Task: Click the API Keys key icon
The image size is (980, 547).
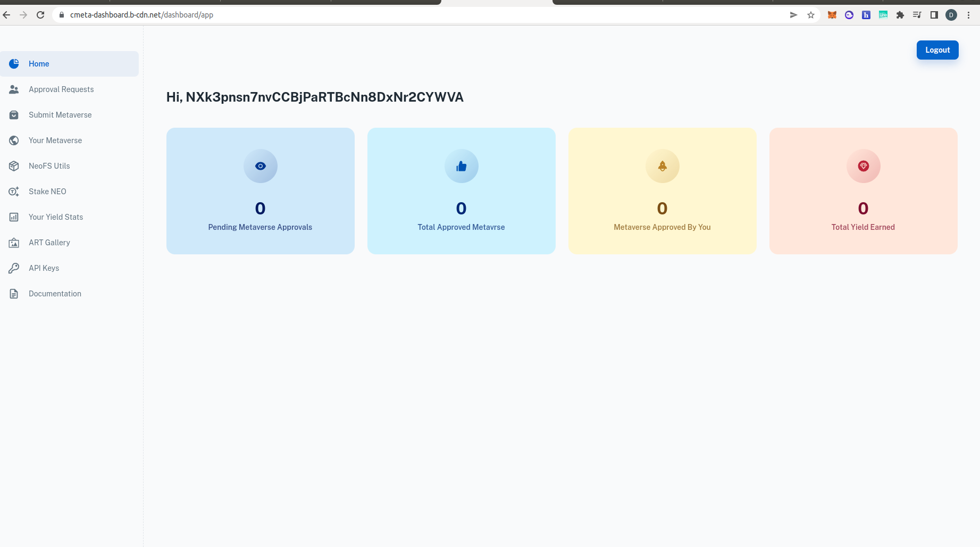Action: [14, 268]
